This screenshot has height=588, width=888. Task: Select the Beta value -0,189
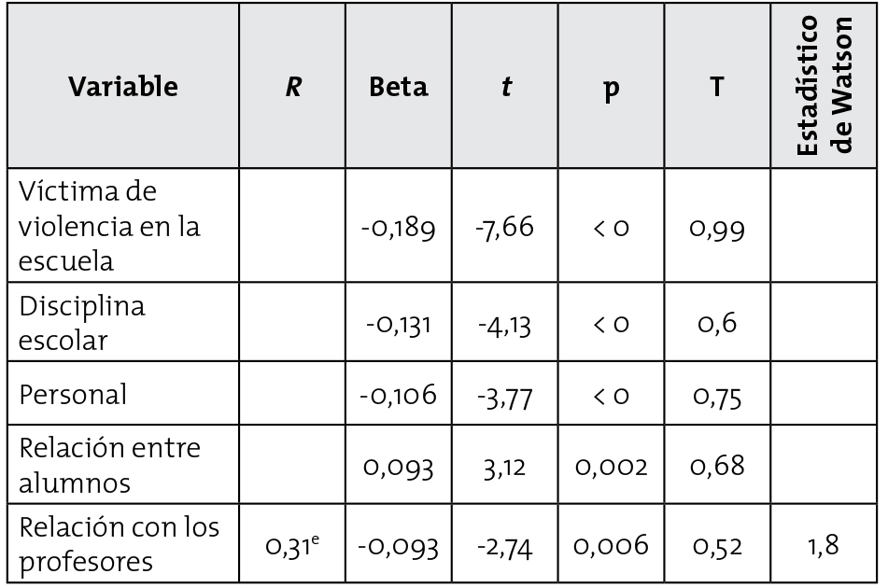pos(399,229)
